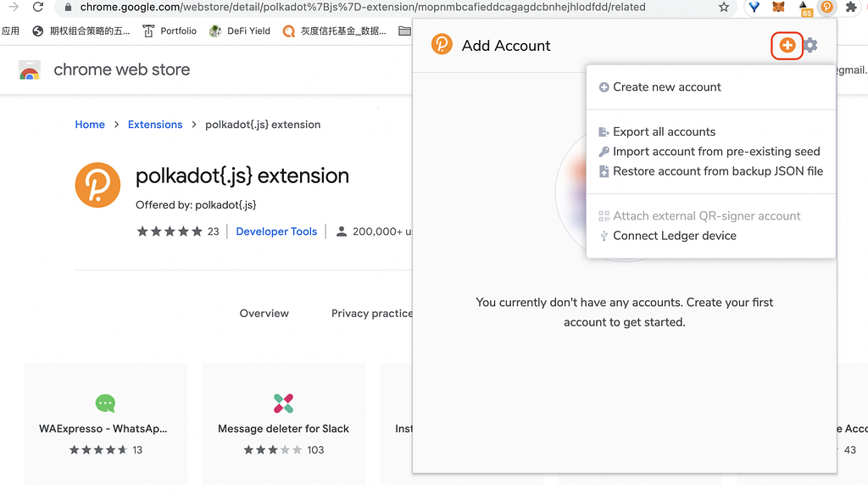
Task: Click the WAExpresso extension thumbnail icon
Action: 105,404
